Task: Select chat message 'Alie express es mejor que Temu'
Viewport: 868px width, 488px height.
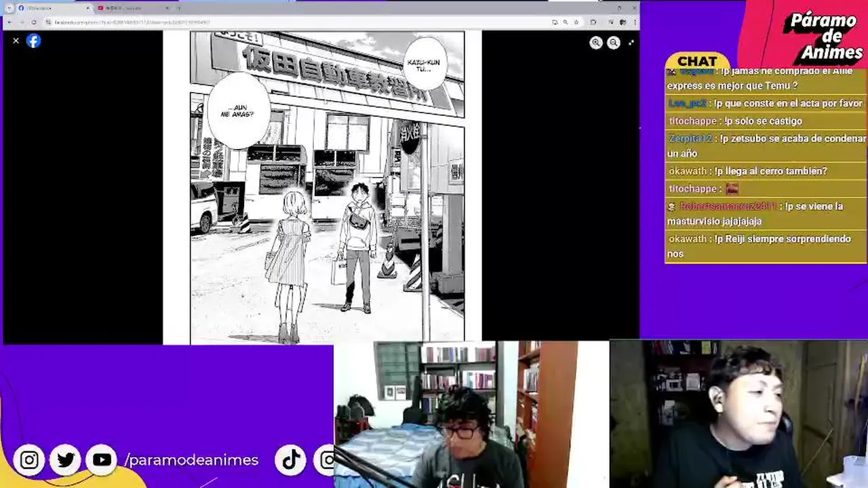Action: [765, 79]
